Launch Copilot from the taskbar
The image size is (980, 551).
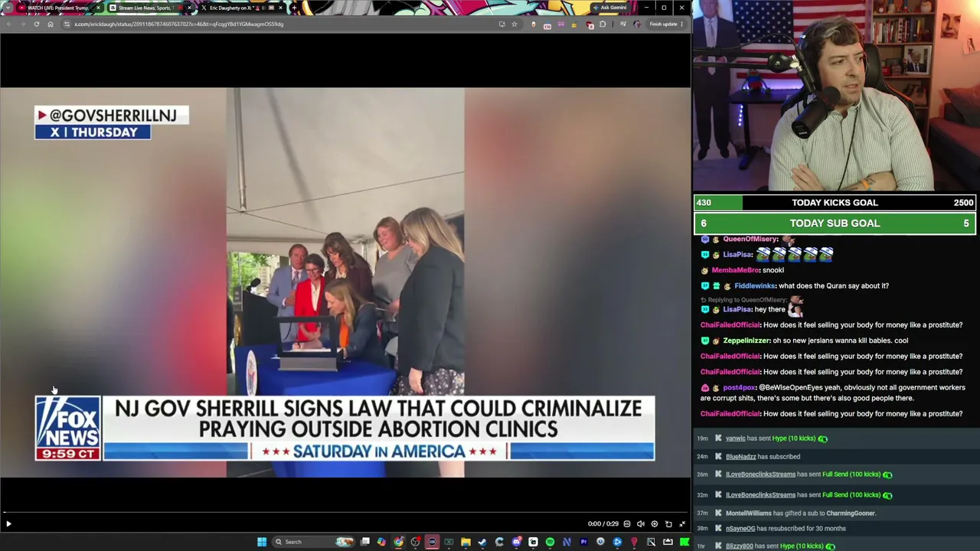point(381,542)
